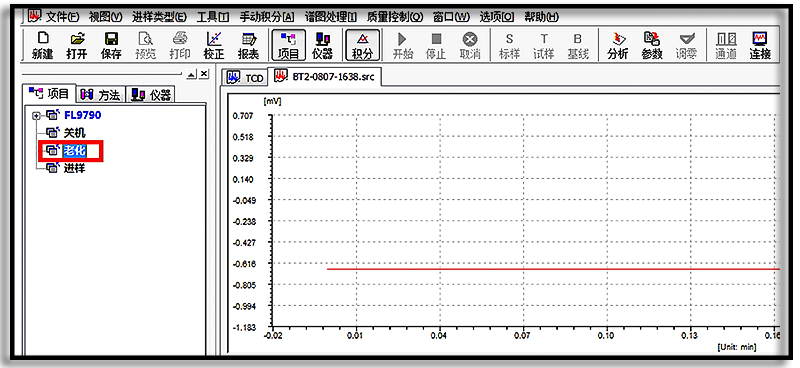The height and width of the screenshot is (368, 800).
Task: Open the 报表 report icon
Action: pyautogui.click(x=248, y=45)
